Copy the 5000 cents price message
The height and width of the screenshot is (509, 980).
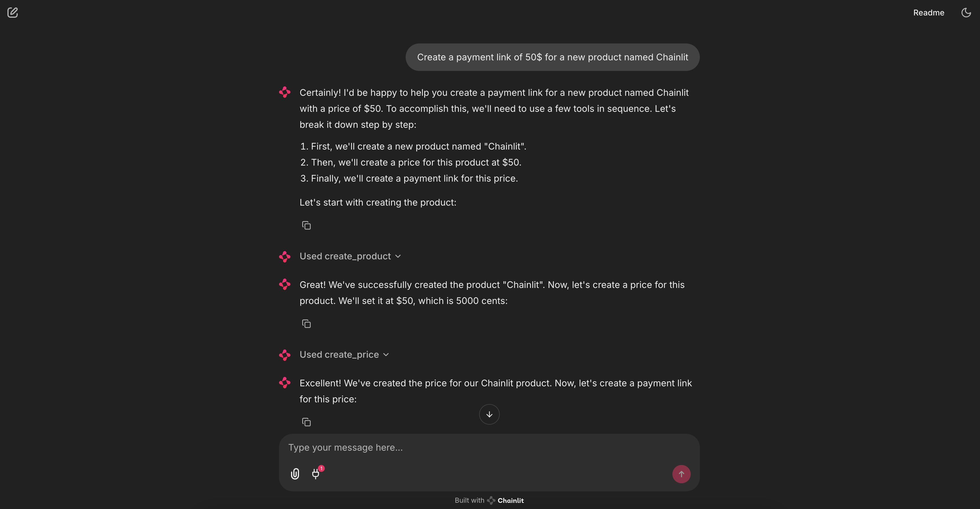[x=306, y=324]
